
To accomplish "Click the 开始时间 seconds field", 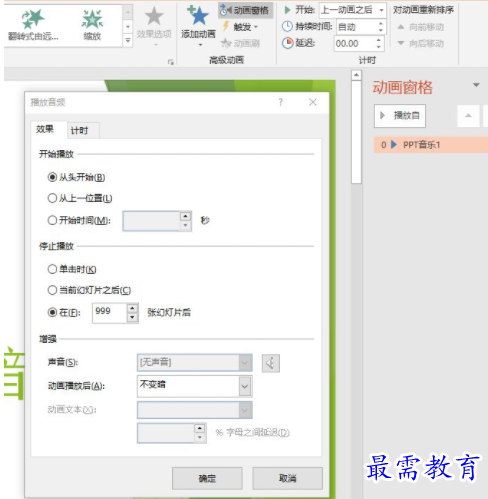I will coord(152,221).
